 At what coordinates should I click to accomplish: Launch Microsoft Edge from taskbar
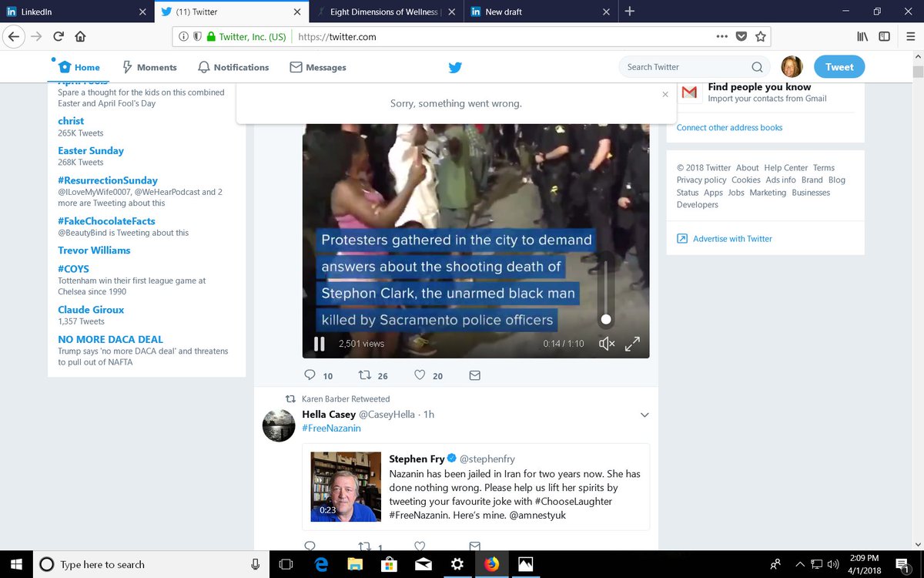point(321,564)
